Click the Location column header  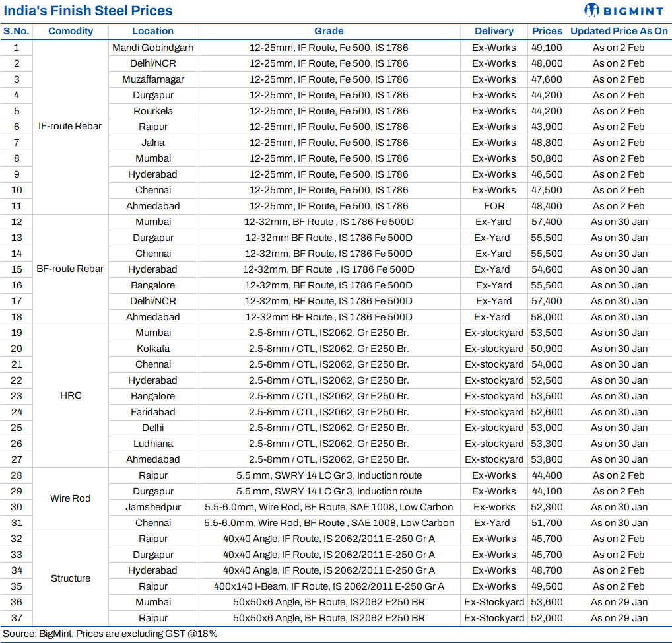[x=152, y=31]
